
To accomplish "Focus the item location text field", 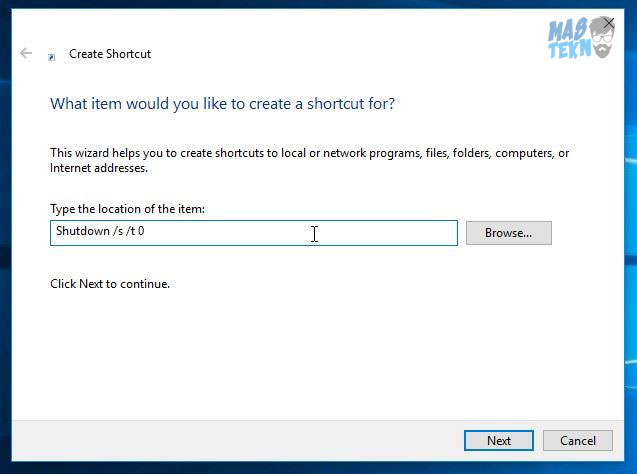I will [x=254, y=233].
